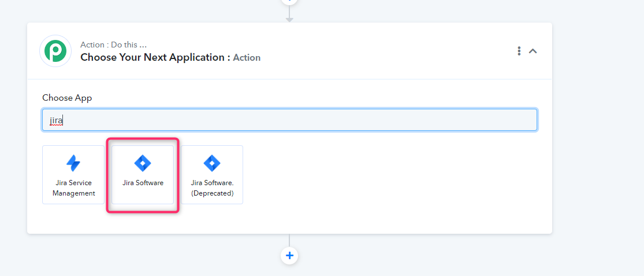Click the Jira Service Management tile border area
This screenshot has width=644, height=276.
(73, 174)
